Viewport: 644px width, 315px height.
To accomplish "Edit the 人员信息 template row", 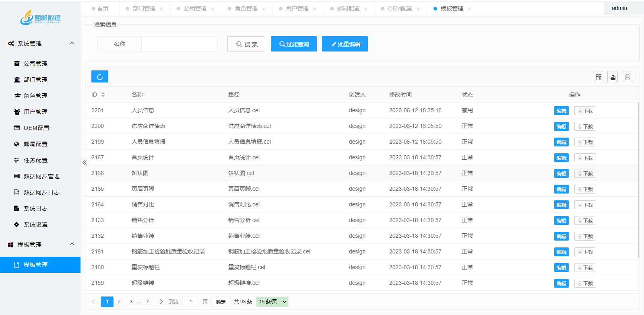I will (561, 111).
